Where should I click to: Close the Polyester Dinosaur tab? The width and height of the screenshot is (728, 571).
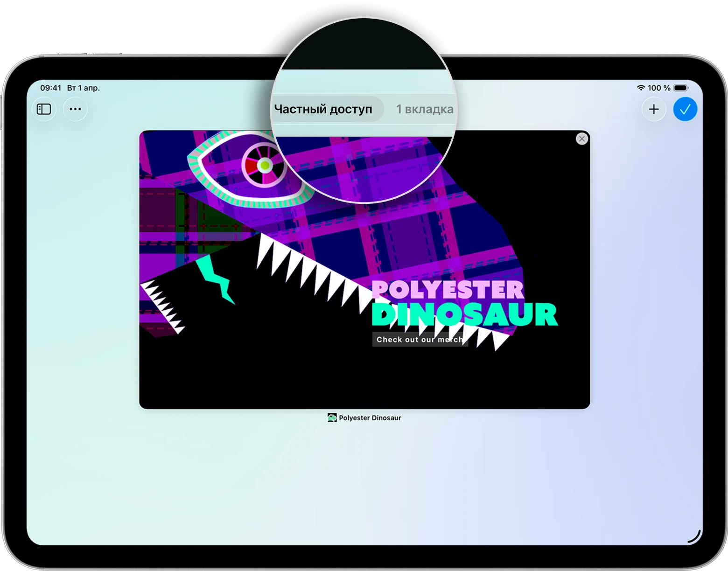pos(581,139)
